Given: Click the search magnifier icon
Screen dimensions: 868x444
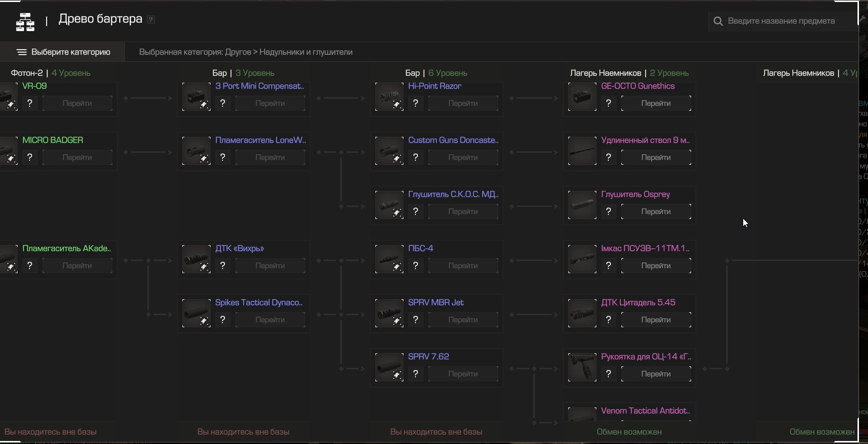Looking at the screenshot, I should (x=718, y=22).
